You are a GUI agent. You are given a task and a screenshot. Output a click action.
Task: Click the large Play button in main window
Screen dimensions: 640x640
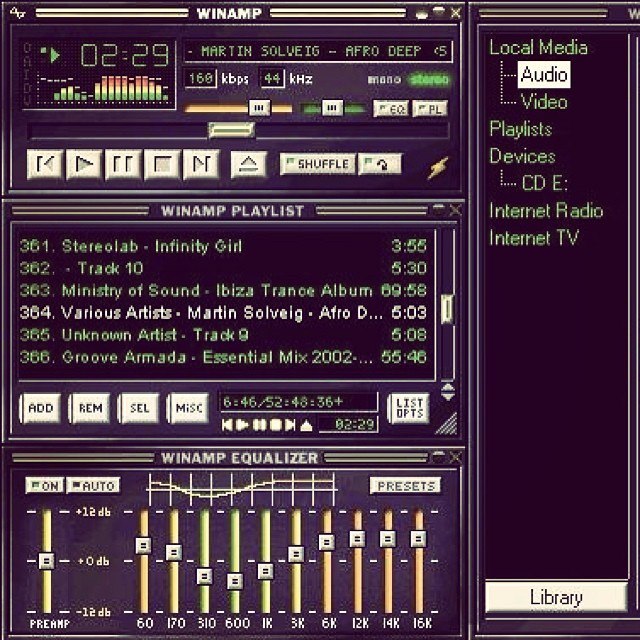(84, 164)
